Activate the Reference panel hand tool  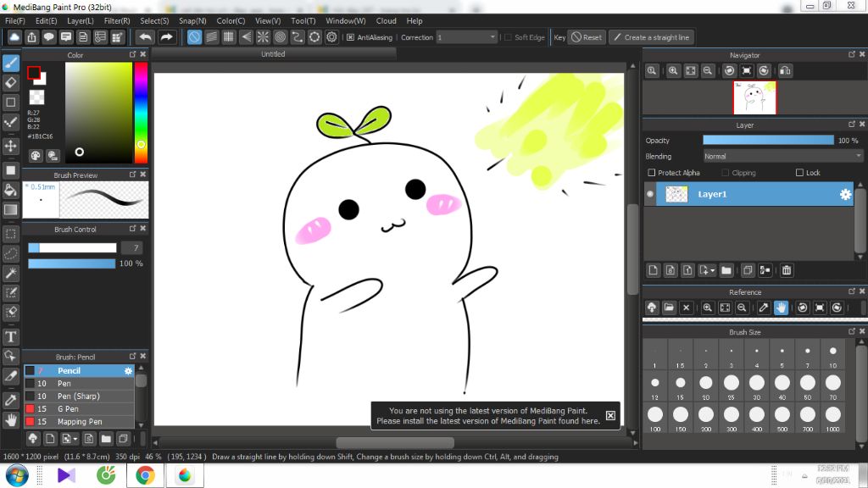point(781,308)
